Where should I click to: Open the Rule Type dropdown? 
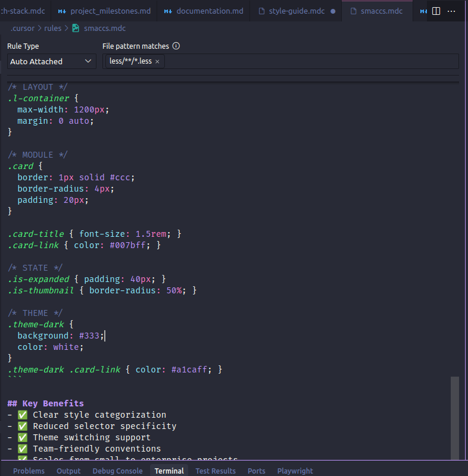[51, 61]
